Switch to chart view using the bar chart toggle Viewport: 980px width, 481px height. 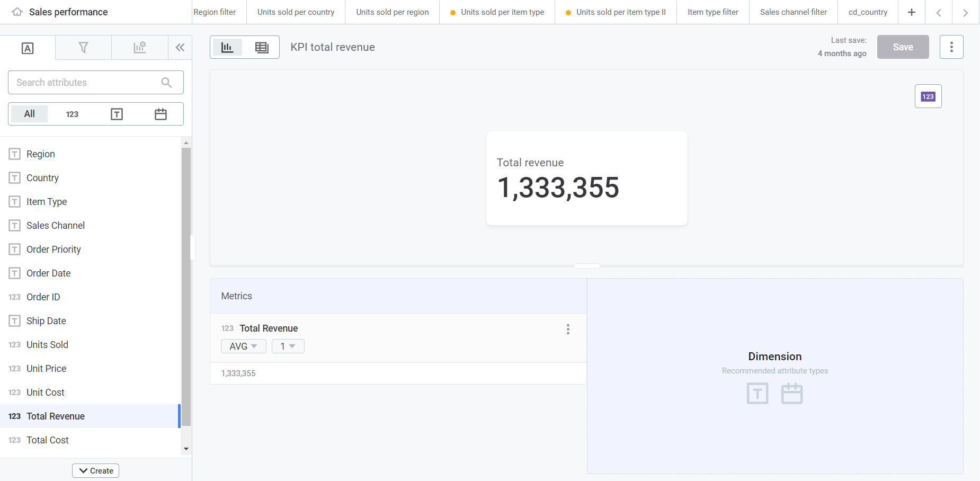pos(227,47)
